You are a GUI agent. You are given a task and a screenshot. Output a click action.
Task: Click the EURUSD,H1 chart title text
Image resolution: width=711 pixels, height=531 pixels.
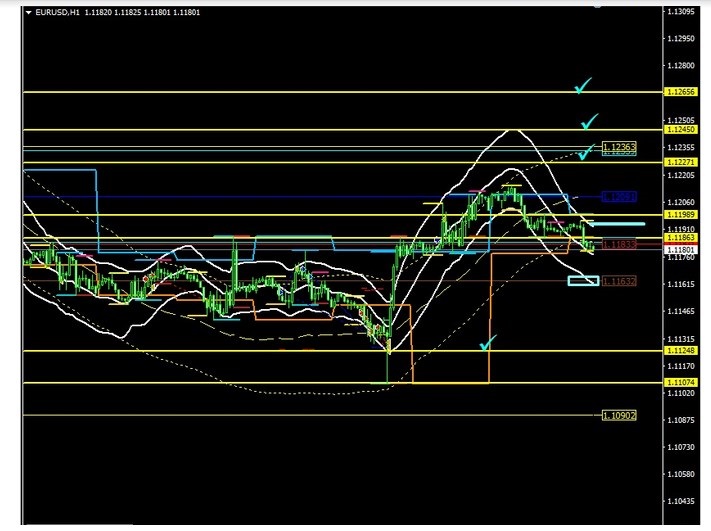[x=58, y=12]
